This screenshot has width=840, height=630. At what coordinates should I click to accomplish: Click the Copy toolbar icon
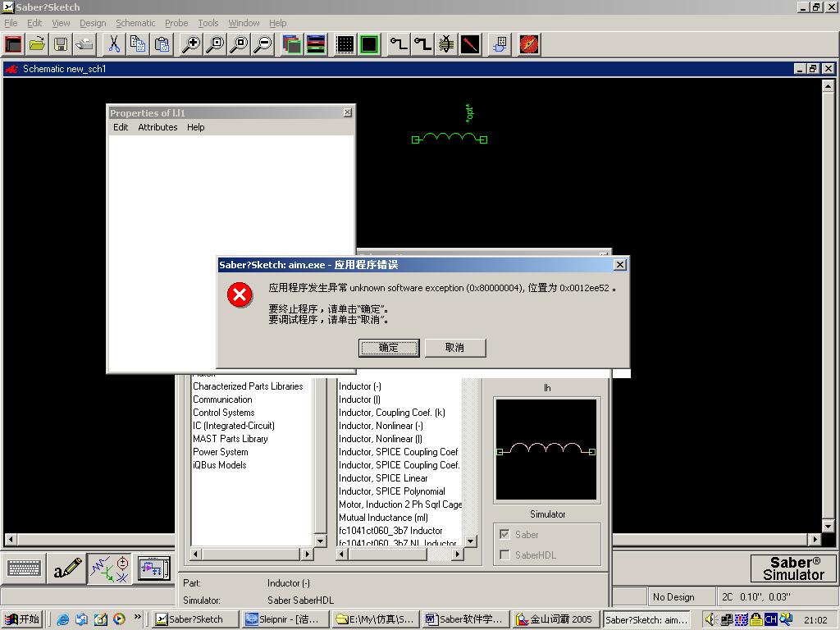(138, 44)
